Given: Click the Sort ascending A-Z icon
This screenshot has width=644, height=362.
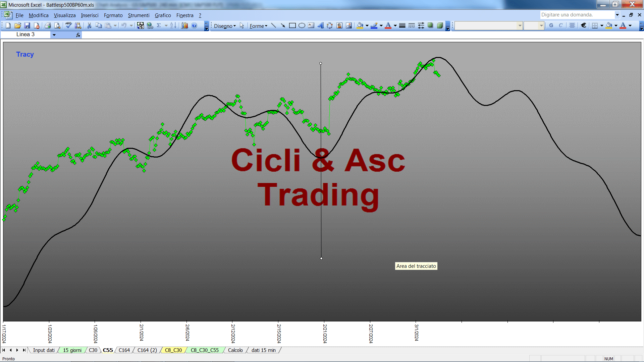Looking at the screenshot, I should point(173,25).
